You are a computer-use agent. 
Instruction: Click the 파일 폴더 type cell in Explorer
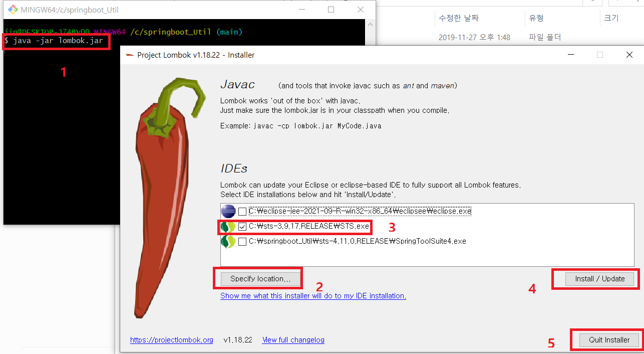point(545,37)
